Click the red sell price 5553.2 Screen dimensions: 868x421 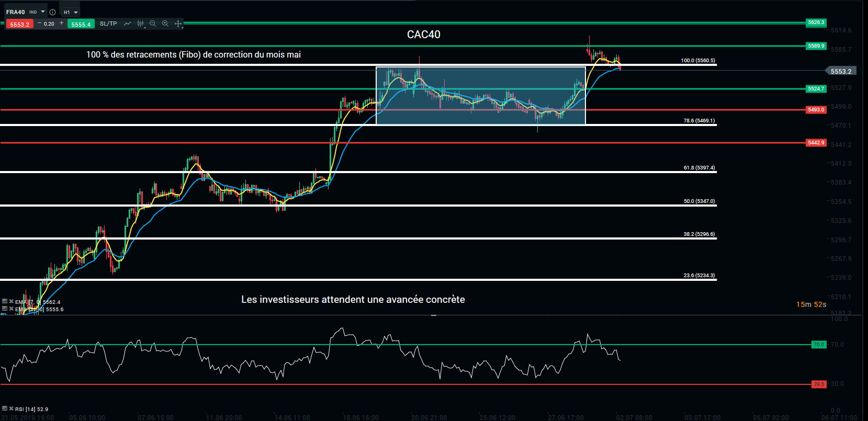(x=20, y=24)
